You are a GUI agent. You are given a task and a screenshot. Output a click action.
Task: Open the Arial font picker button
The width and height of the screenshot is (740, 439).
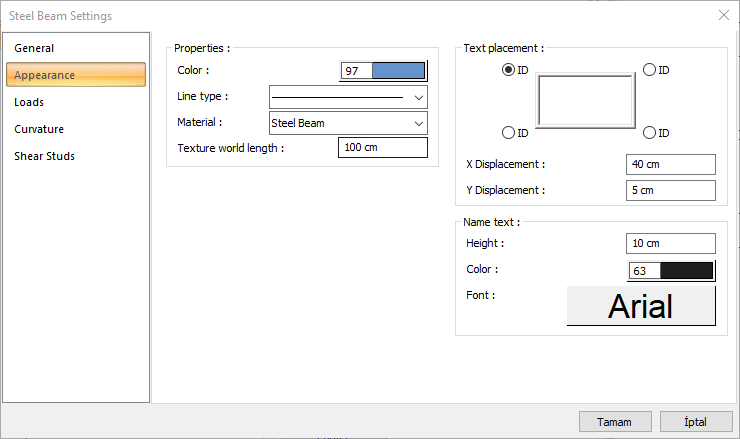641,306
